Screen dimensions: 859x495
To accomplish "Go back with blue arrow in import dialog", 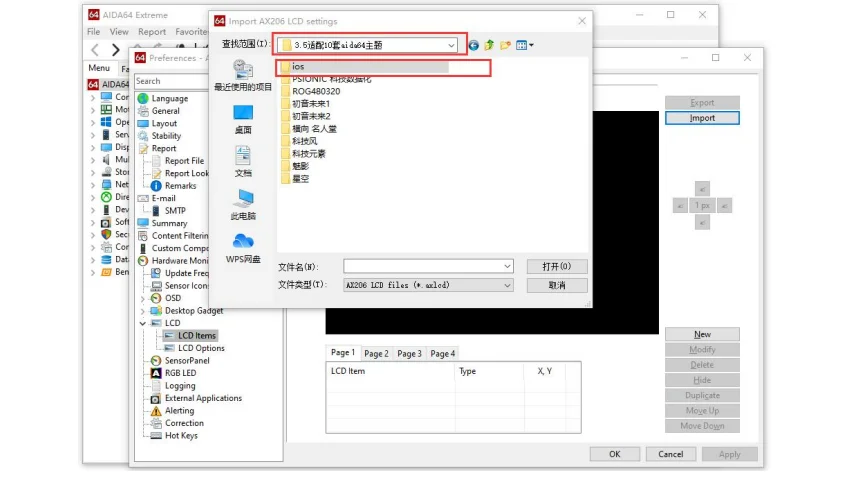I will 473,45.
